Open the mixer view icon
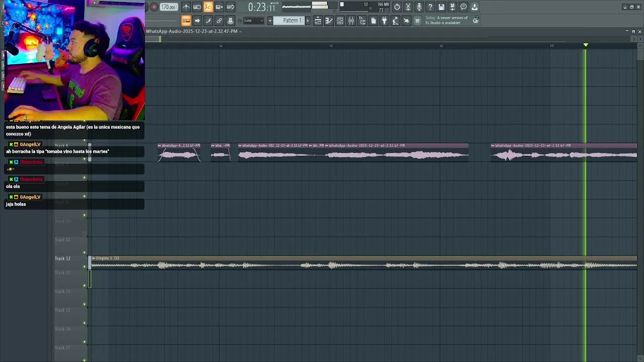This screenshot has width=644, height=362. [x=351, y=21]
